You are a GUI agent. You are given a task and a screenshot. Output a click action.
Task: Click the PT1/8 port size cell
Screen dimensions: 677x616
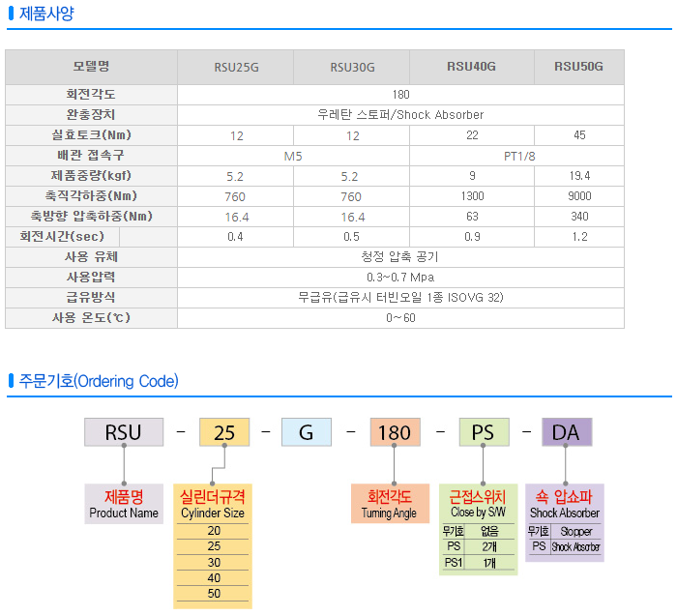[517, 156]
